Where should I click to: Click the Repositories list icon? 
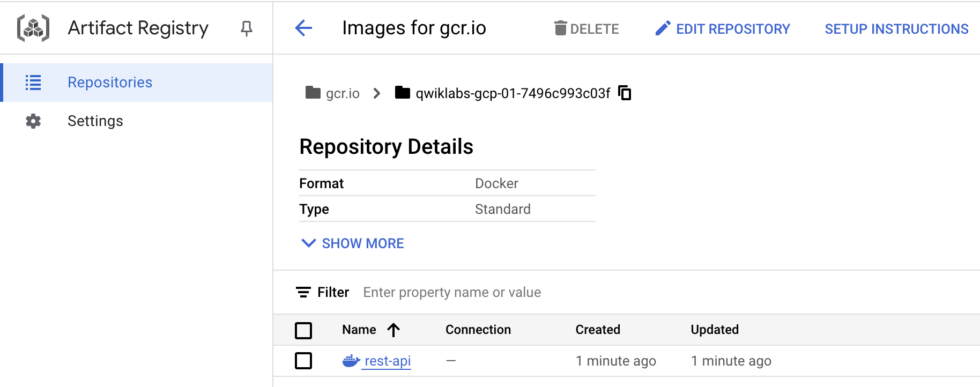point(33,83)
